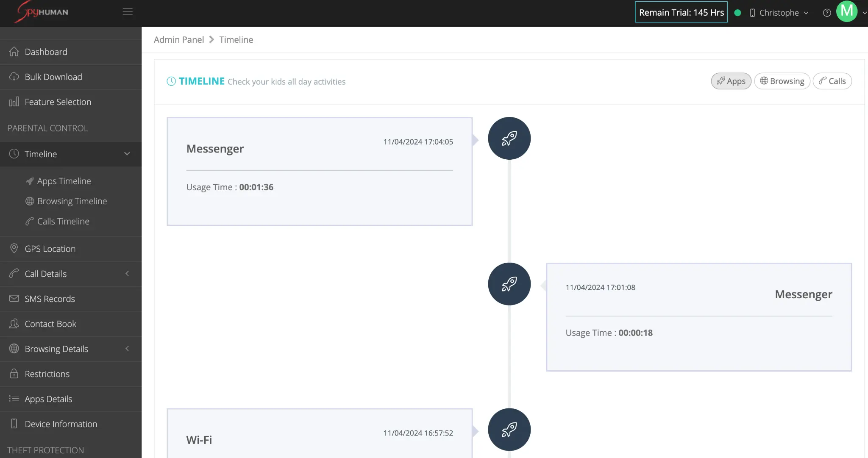Click the GPS Location sidebar icon

(14, 248)
